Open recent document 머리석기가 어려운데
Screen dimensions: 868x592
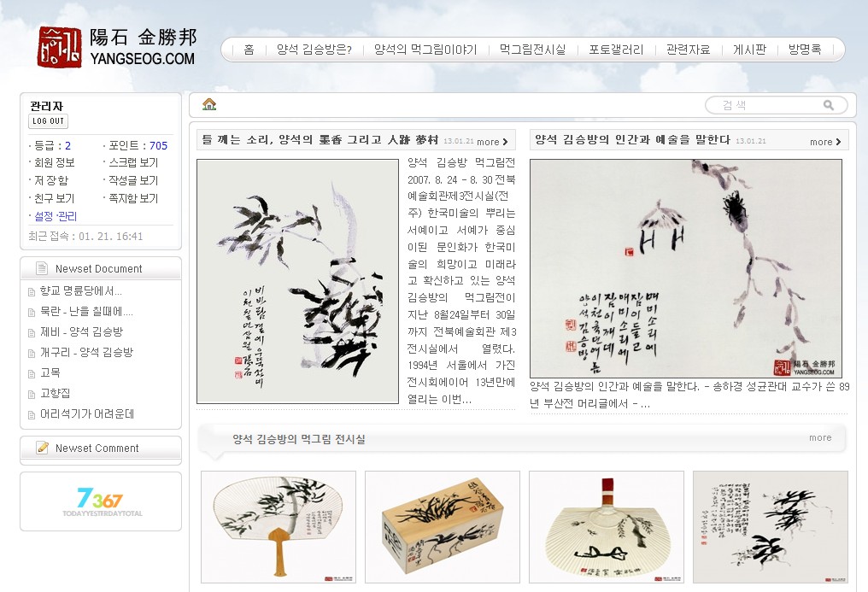pos(87,413)
